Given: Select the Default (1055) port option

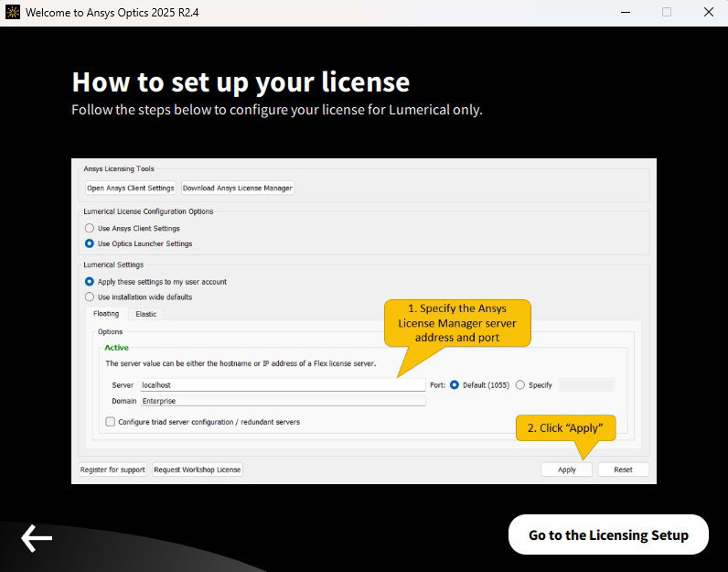Looking at the screenshot, I should [455, 385].
